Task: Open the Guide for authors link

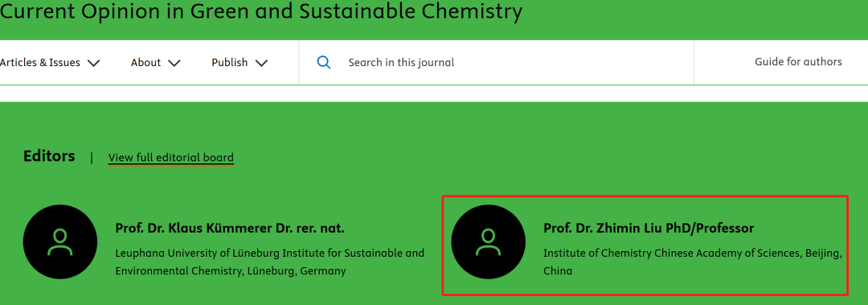Action: click(798, 61)
